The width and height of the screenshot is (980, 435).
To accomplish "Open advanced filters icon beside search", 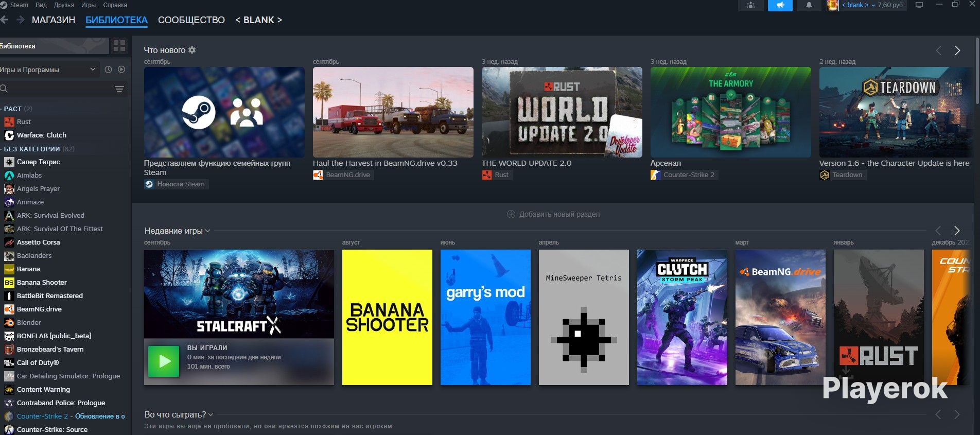I will (119, 89).
